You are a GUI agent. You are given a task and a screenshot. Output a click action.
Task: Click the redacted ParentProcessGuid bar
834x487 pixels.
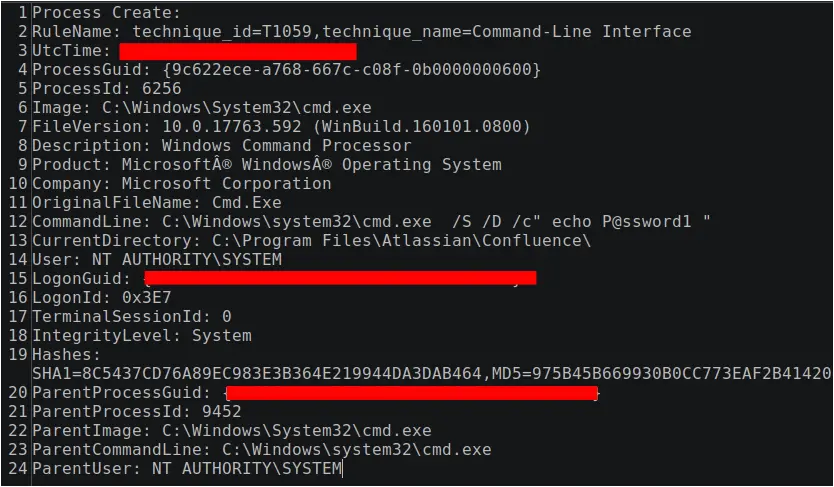[412, 393]
